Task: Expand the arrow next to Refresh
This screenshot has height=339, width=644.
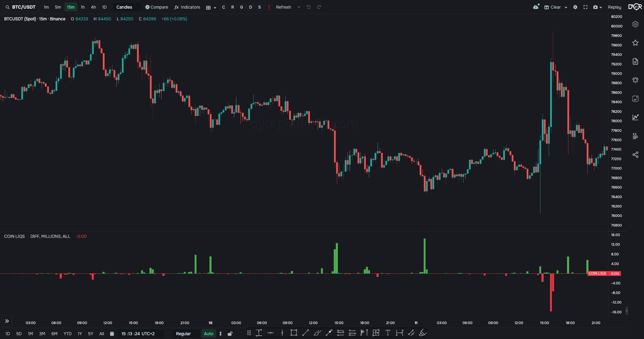Action: tap(299, 7)
